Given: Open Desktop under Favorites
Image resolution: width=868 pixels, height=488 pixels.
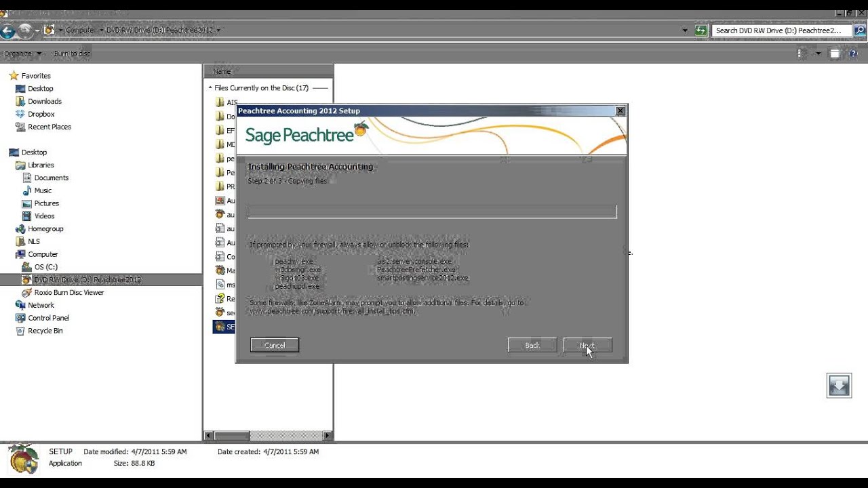Looking at the screenshot, I should (40, 89).
